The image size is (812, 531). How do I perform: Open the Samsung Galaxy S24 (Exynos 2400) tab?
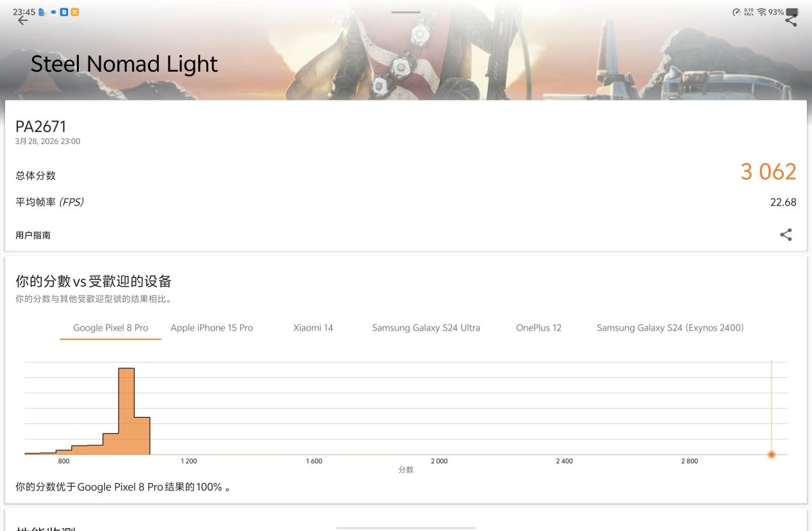pos(670,328)
